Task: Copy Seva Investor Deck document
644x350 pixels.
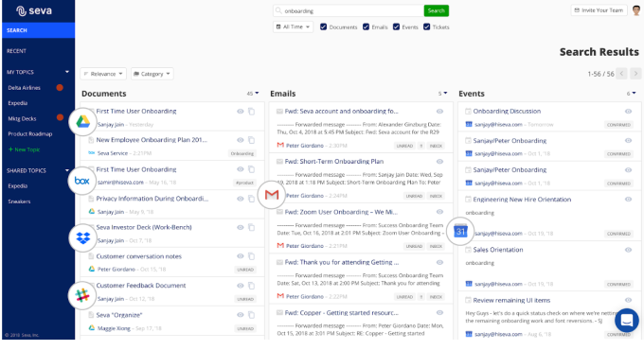Action: (x=251, y=227)
